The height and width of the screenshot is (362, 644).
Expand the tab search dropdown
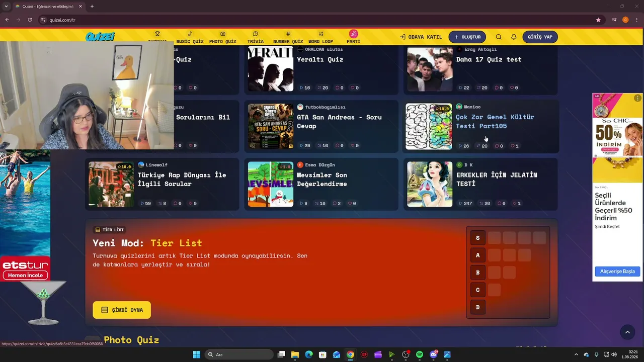[7, 7]
